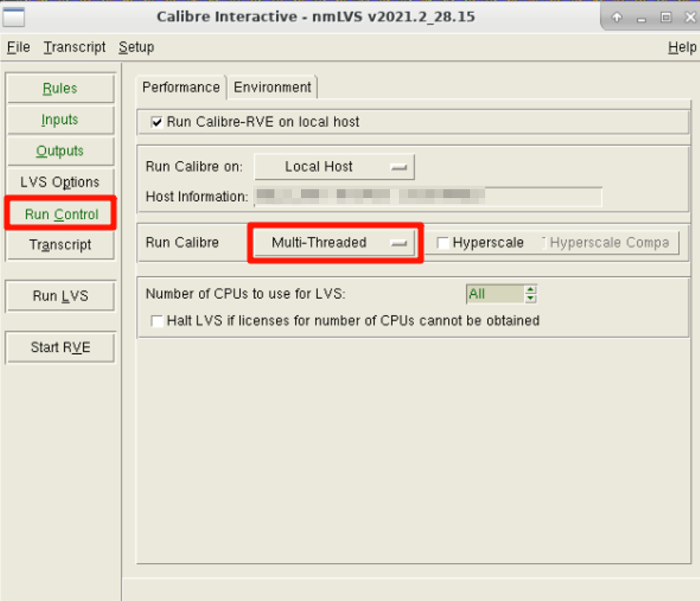Decrease the number of CPUs with down arrow
The image size is (700, 601).
530,298
